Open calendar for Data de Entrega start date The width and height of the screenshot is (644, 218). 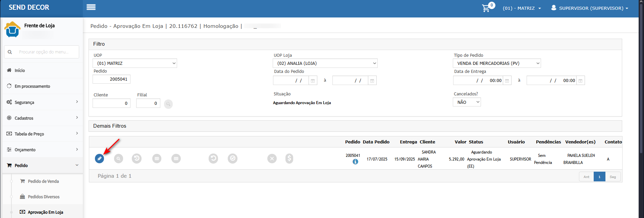click(x=507, y=81)
